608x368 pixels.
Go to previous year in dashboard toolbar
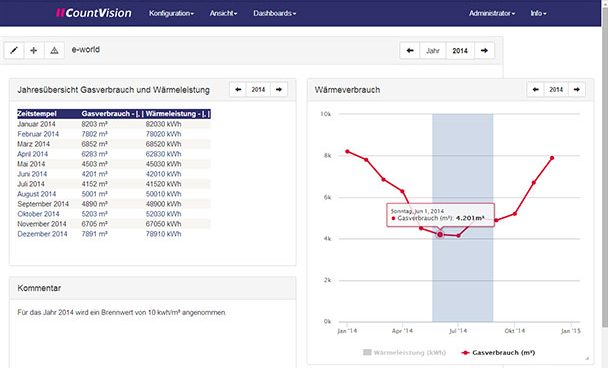point(410,50)
